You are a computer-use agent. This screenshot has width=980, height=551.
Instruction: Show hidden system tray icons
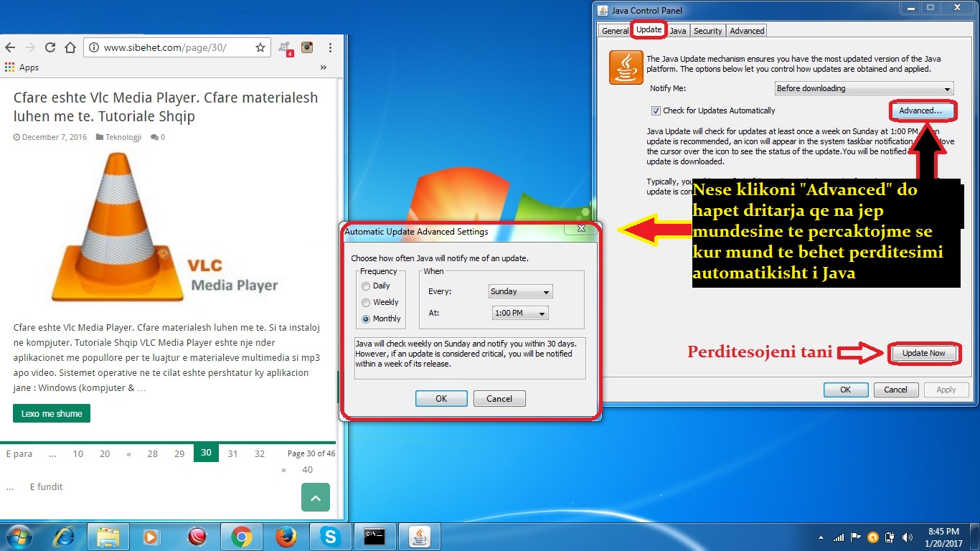tap(821, 537)
